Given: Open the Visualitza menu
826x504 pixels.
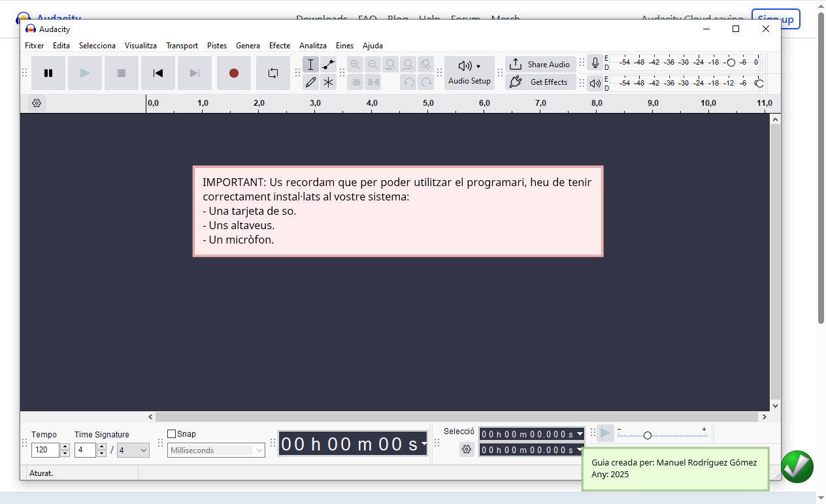Looking at the screenshot, I should (140, 46).
